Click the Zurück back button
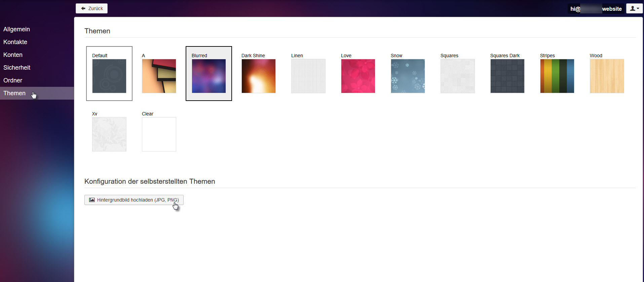 [92, 8]
